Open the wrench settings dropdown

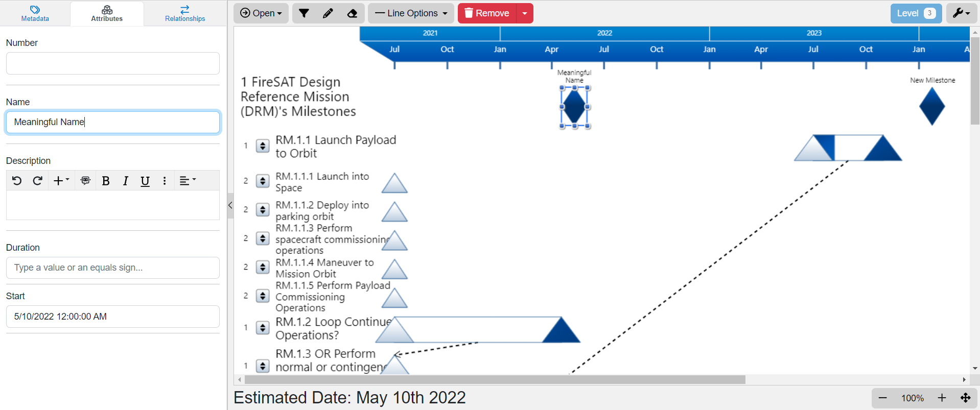[x=961, y=13]
